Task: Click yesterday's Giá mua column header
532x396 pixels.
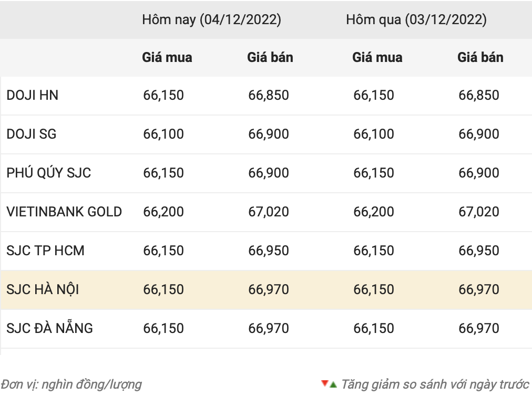Action: (x=377, y=57)
